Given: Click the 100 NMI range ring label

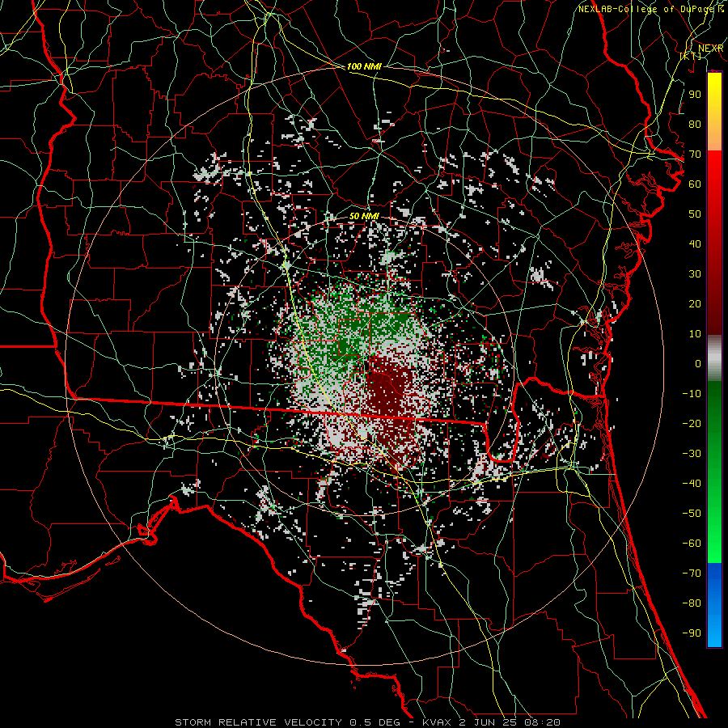Looking at the screenshot, I should (364, 66).
